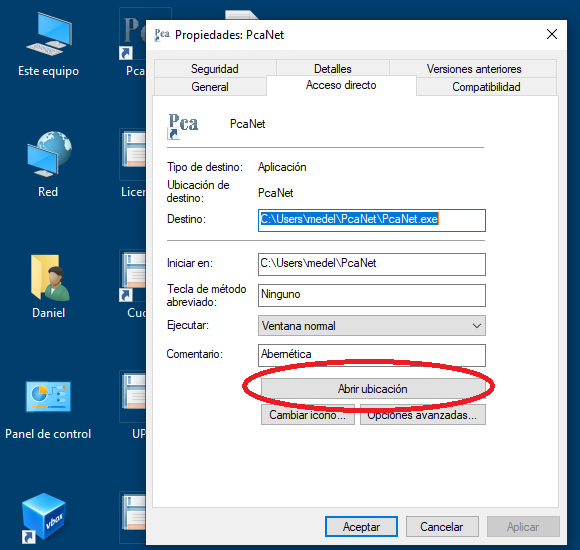The width and height of the screenshot is (580, 550).
Task: Switch to the Seguridad tab
Action: tap(215, 69)
